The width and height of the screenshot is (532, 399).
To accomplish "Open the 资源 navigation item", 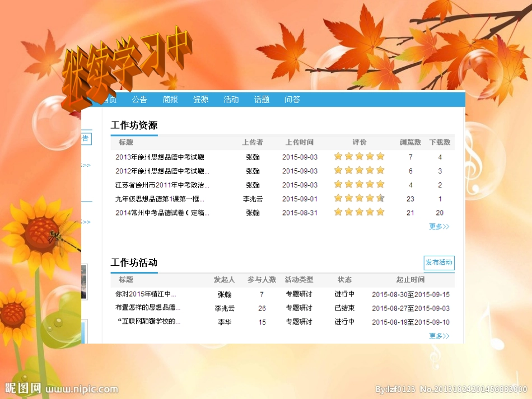I will click(200, 99).
